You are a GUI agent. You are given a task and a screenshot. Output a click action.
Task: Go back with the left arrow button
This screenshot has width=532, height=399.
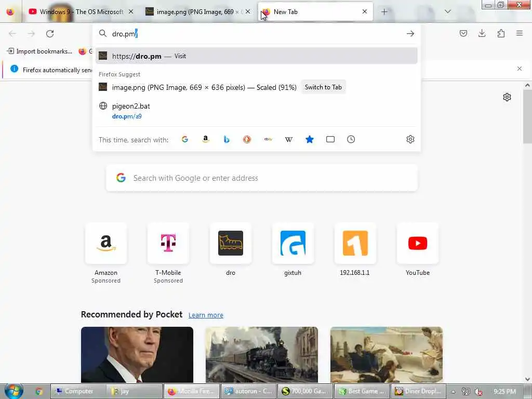pos(12,34)
